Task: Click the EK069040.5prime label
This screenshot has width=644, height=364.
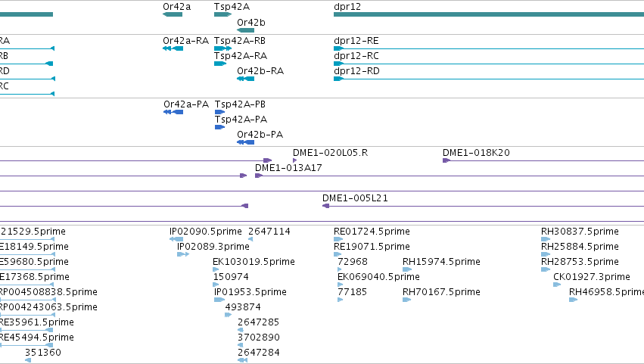Action: coord(378,277)
